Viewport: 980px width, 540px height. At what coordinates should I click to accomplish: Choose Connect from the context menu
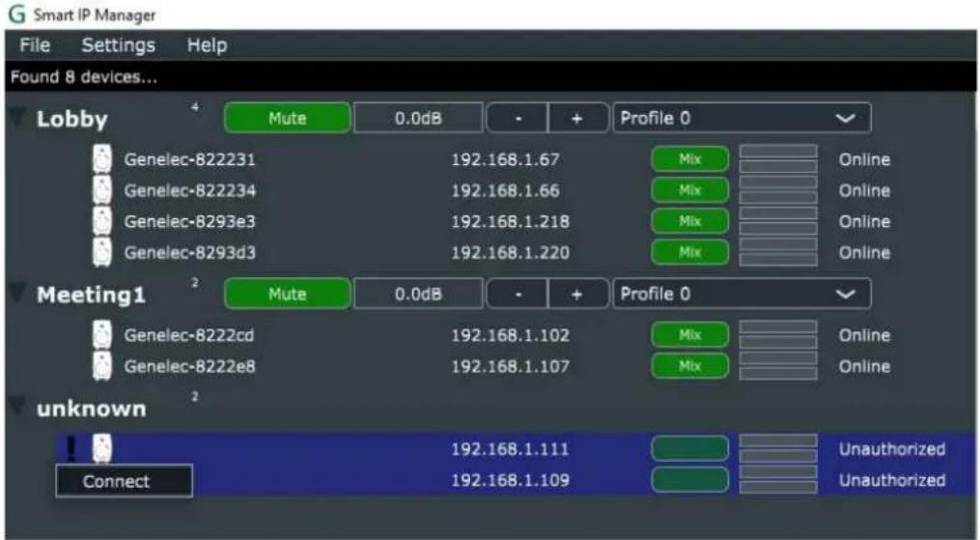coord(124,481)
